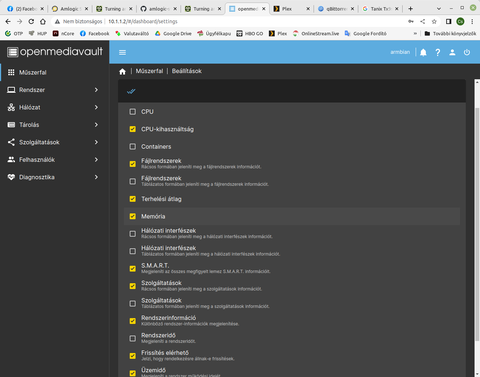Click the double-check save icon
480x377 pixels.
131,91
